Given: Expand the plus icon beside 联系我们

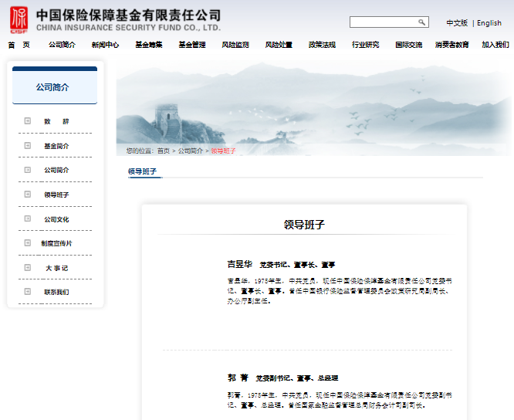Looking at the screenshot, I should pos(28,292).
